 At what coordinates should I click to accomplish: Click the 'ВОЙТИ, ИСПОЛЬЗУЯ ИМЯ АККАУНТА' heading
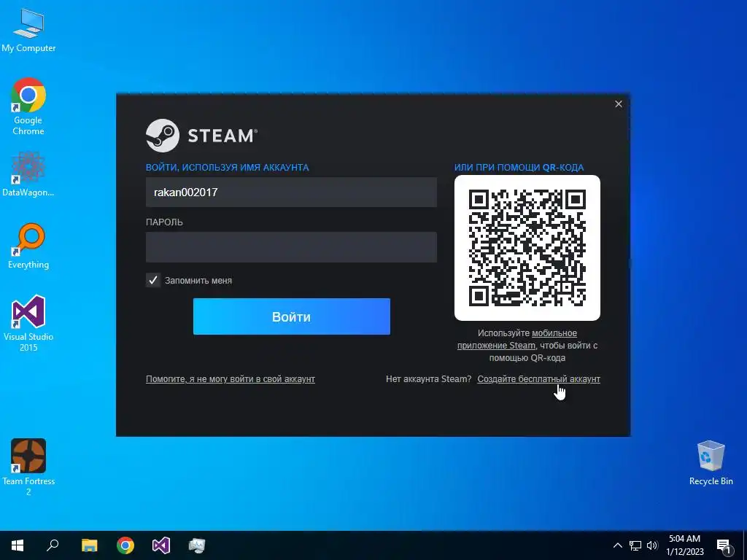coord(228,168)
